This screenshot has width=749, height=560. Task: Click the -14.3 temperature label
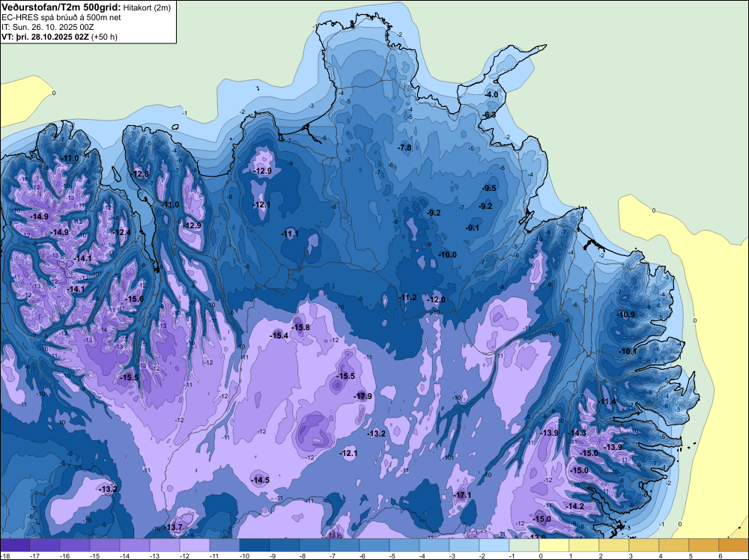[x=577, y=433]
